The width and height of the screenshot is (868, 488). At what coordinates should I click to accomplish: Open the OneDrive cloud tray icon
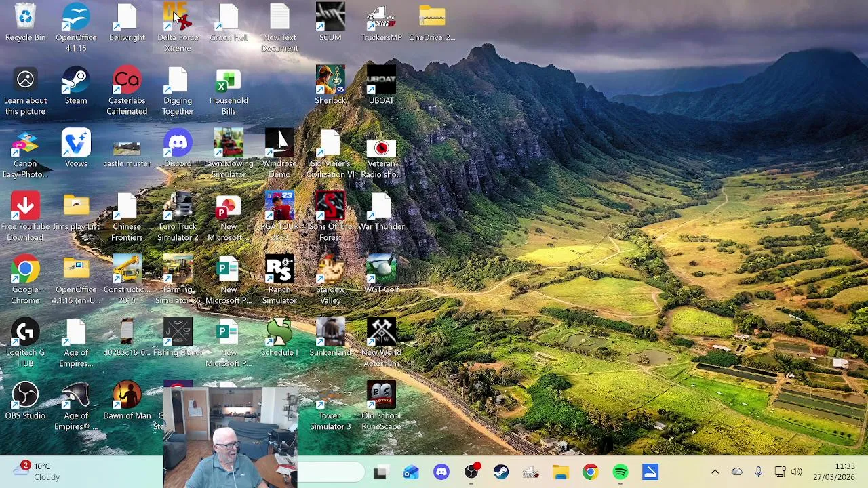pos(737,472)
